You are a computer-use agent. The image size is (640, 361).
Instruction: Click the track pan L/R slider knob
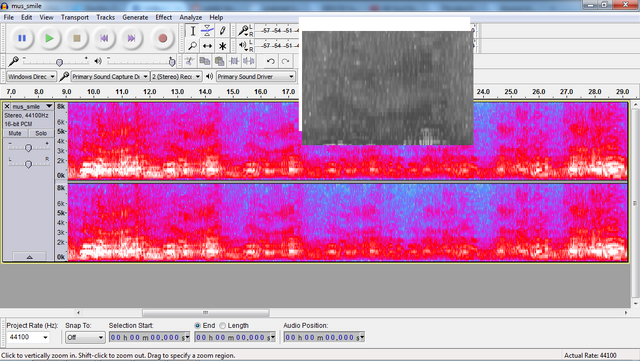[28, 164]
